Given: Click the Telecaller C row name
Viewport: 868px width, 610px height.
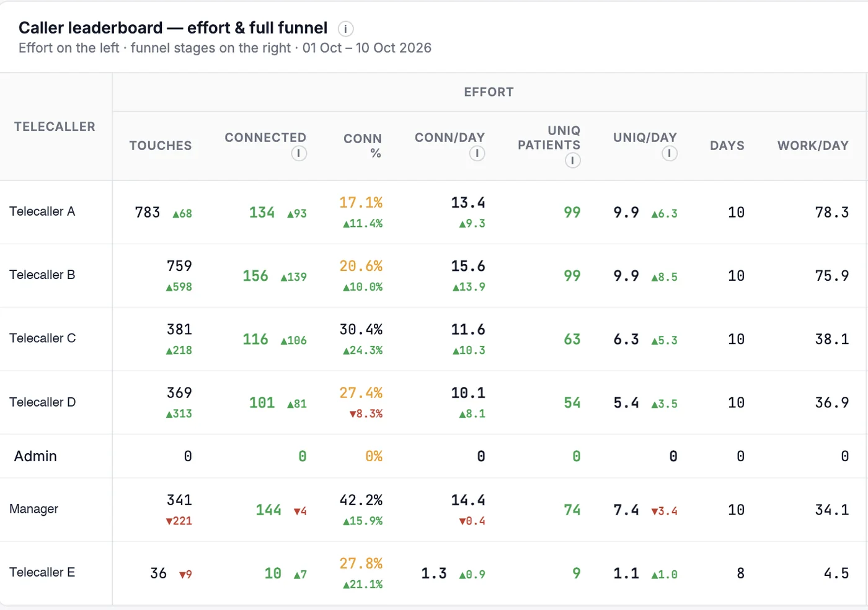Looking at the screenshot, I should point(43,338).
